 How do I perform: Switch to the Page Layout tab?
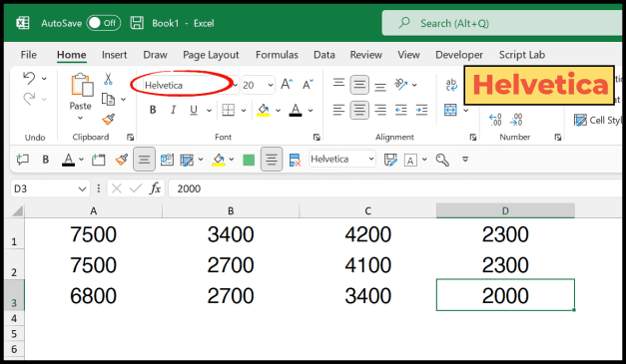(x=211, y=55)
